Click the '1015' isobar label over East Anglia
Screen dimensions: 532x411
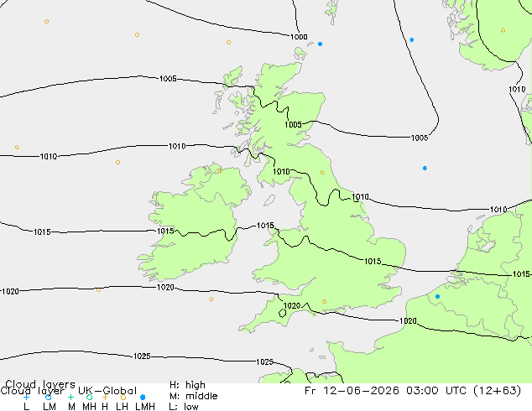pos(373,261)
